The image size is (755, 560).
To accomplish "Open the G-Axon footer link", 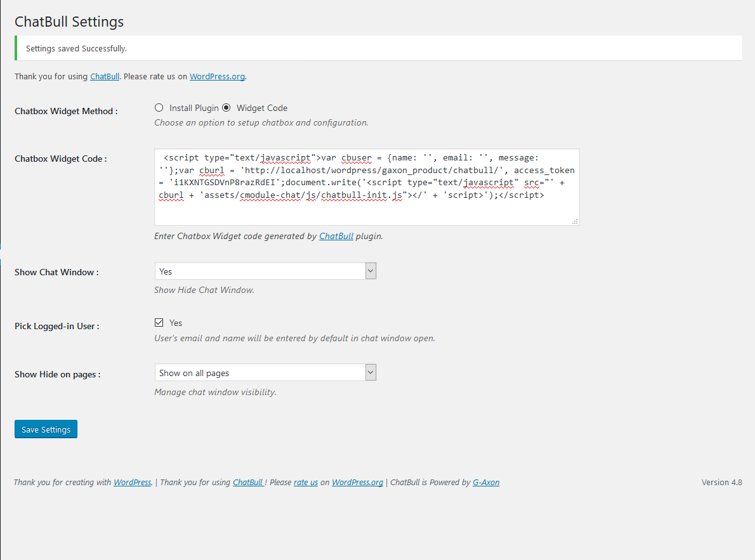I will click(x=486, y=483).
